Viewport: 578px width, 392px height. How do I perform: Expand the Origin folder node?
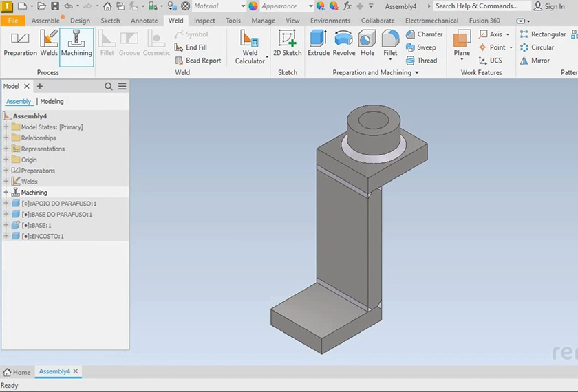coord(6,160)
